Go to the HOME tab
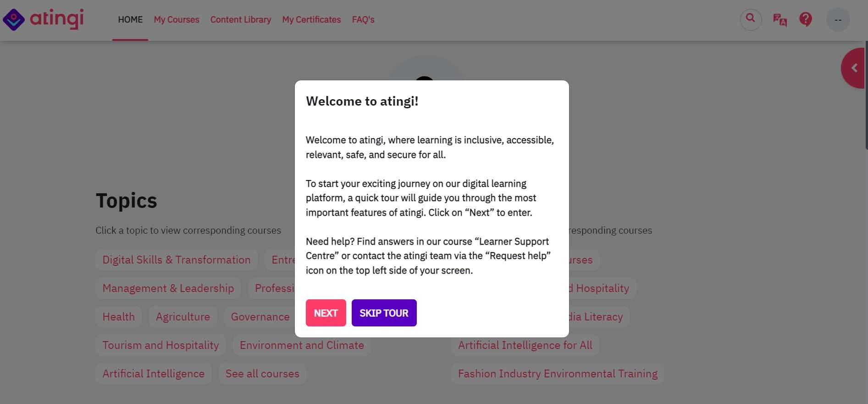868x404 pixels. tap(130, 20)
